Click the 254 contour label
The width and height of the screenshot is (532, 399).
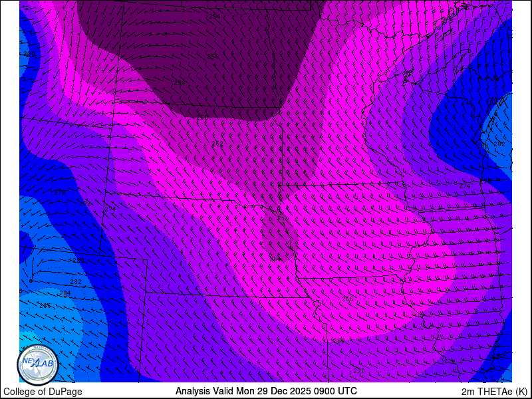214,16
